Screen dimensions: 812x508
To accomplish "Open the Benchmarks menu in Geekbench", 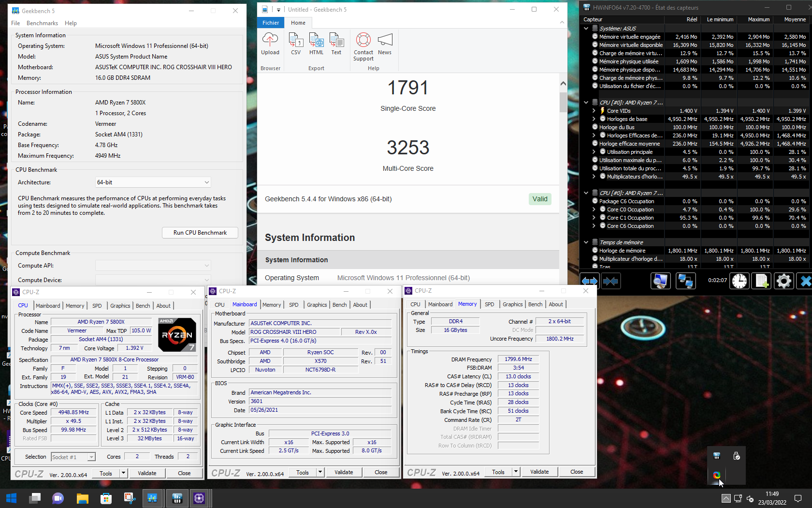I will click(x=42, y=23).
